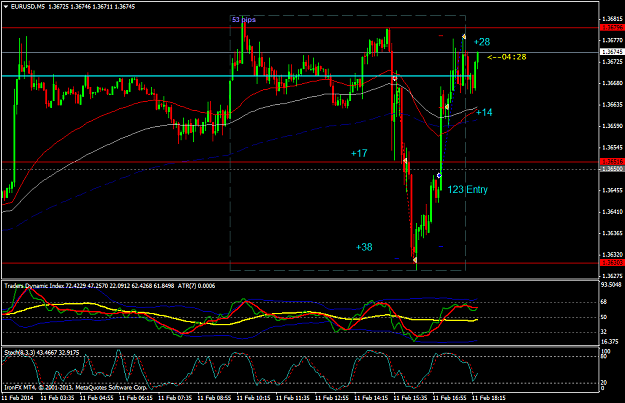Click the 1.36590 price axis label
Viewport: 625px width, 403px height.
(x=612, y=126)
